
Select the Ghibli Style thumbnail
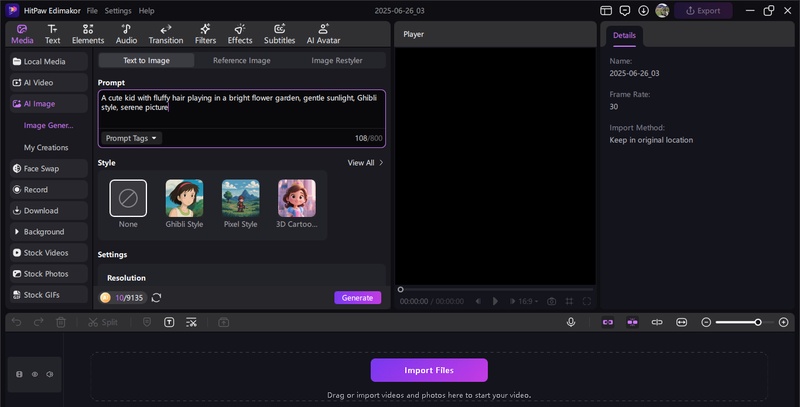point(184,198)
